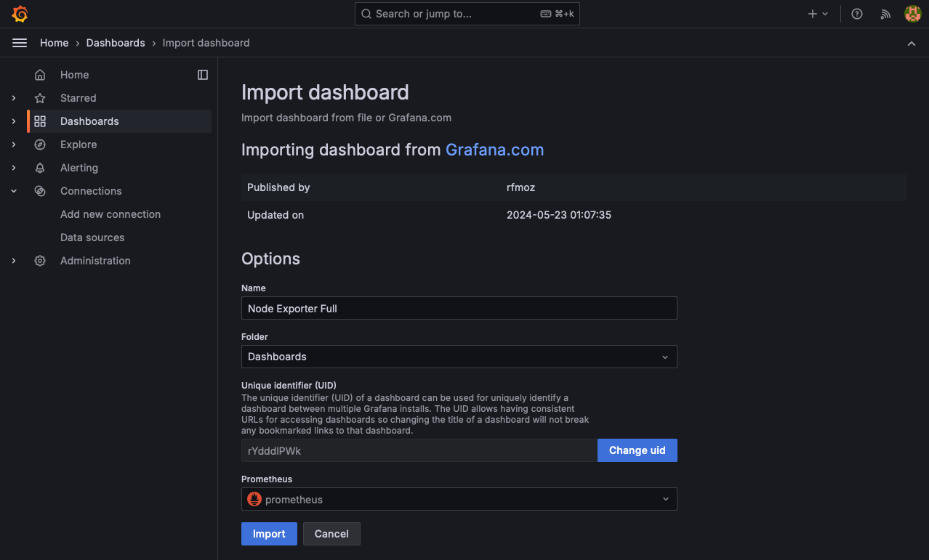Click the publisher name rfmoz
The image size is (929, 560).
coord(520,187)
